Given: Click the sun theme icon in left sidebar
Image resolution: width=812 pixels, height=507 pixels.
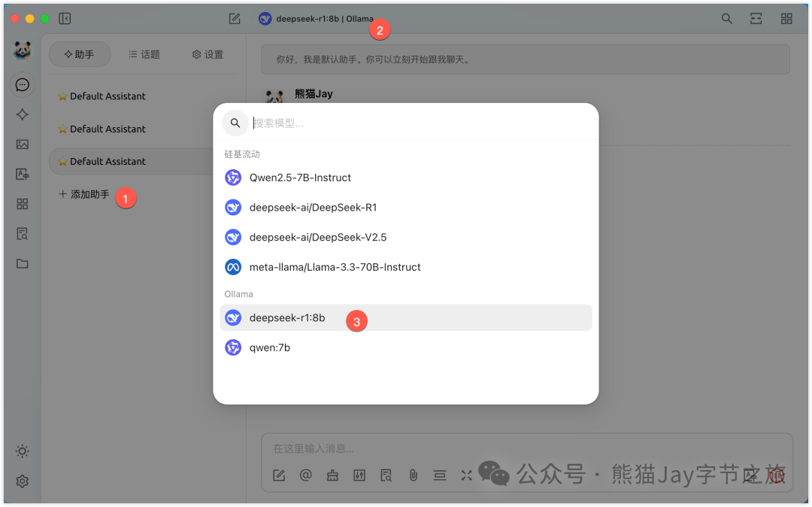Looking at the screenshot, I should point(23,451).
